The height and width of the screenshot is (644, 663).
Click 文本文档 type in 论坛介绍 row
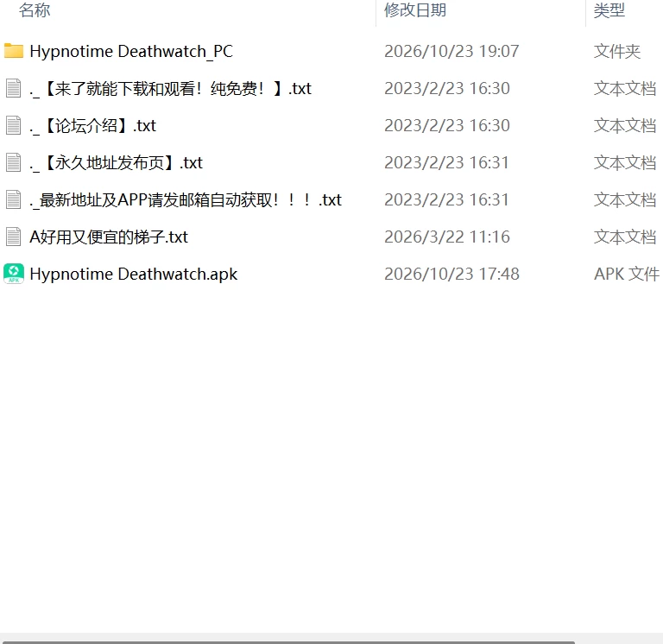tap(625, 125)
